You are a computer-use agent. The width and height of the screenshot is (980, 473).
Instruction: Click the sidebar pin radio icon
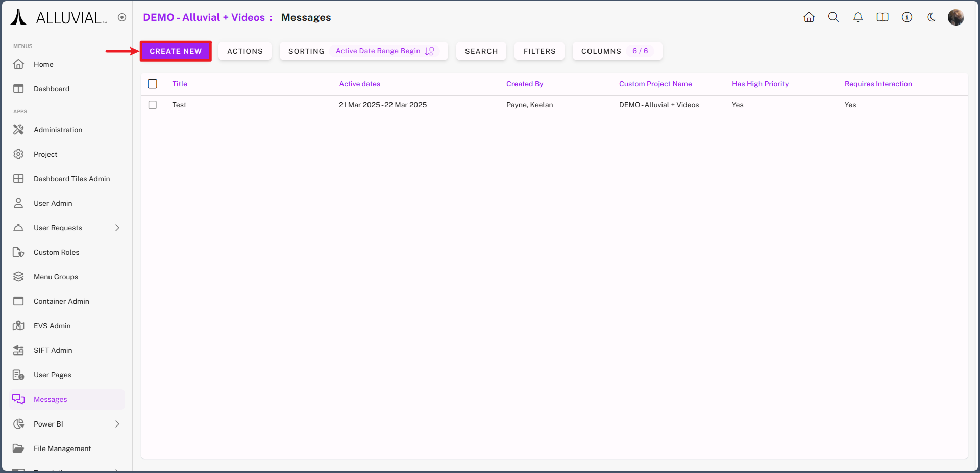point(122,17)
